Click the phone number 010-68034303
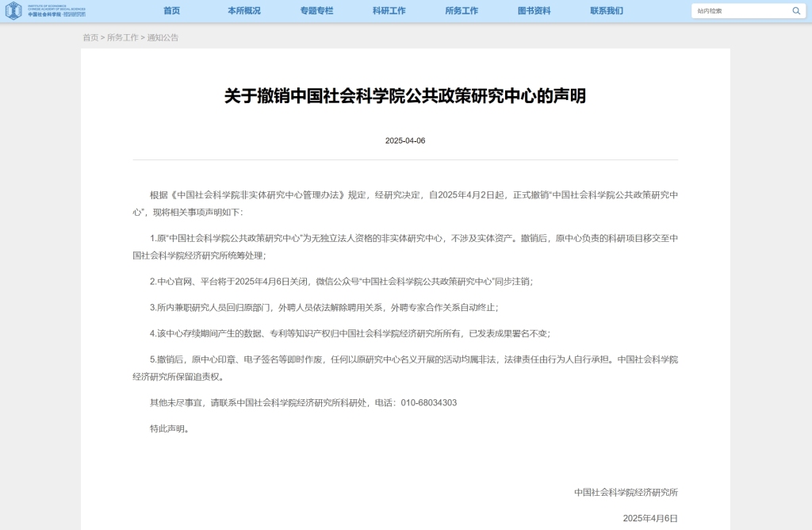Screen dimensions: 812x530 (429, 402)
